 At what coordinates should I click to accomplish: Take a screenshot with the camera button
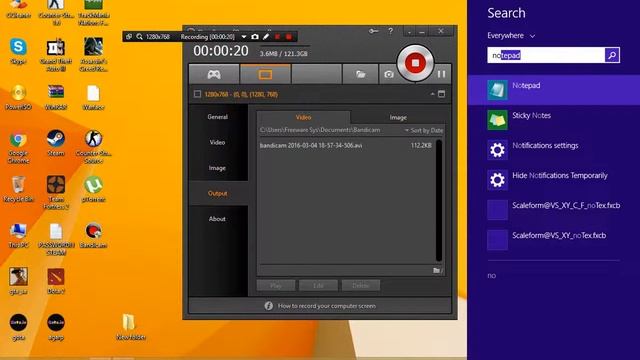(x=389, y=74)
